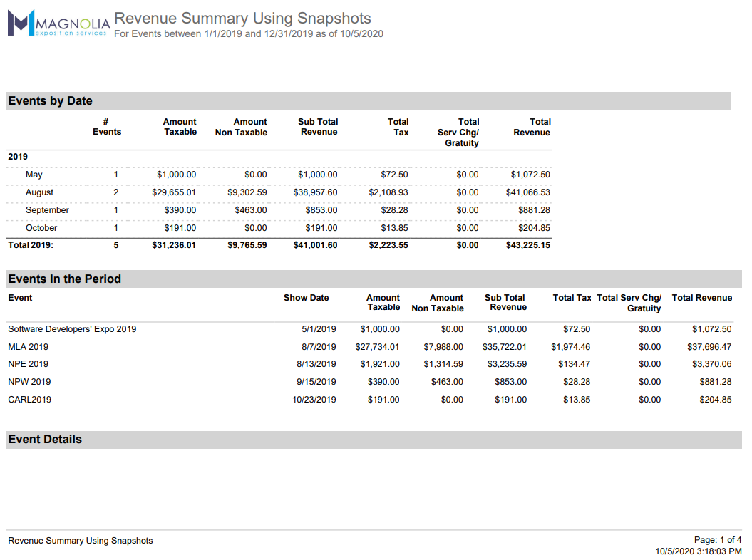
Task: Sort by the Total Revenue column header
Action: (x=531, y=127)
